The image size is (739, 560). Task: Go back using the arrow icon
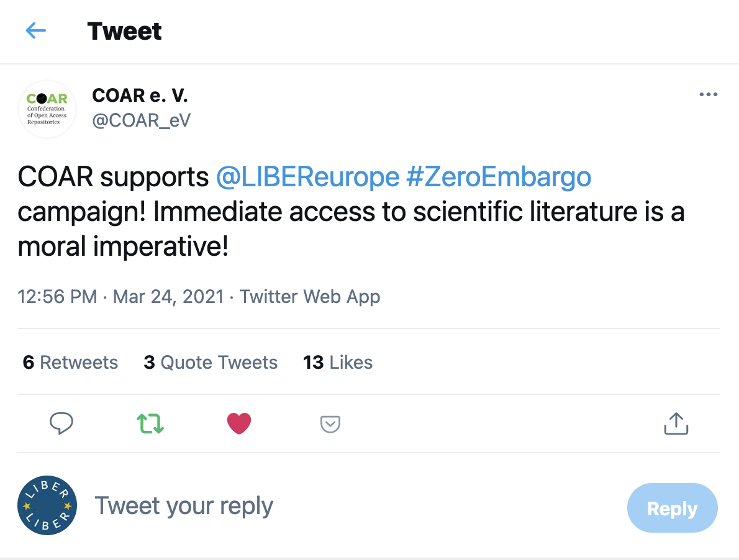click(x=36, y=30)
